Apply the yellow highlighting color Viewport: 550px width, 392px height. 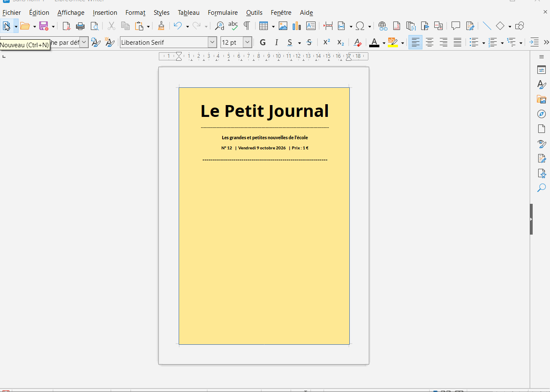click(393, 43)
